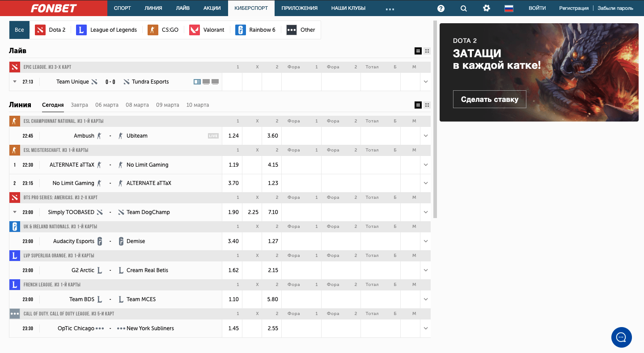The height and width of the screenshot is (353, 644).
Task: Open the Наши клубы menu item
Action: (x=348, y=8)
